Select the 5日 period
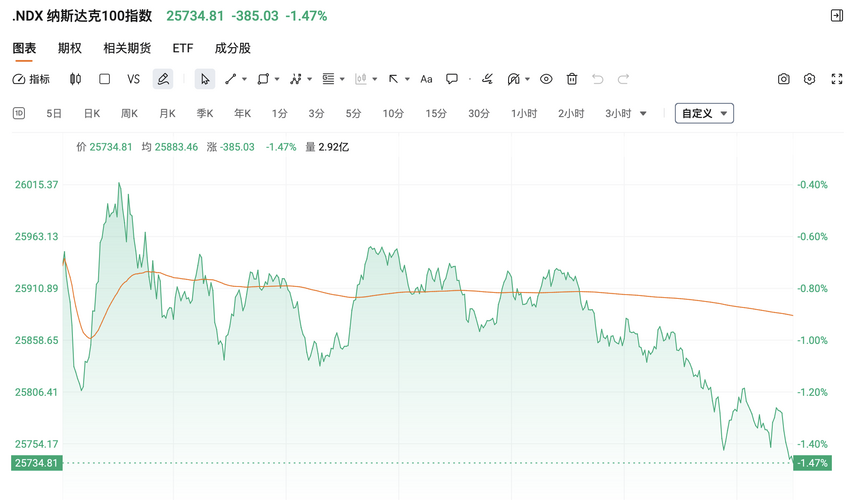This screenshot has width=855, height=500. (x=53, y=113)
